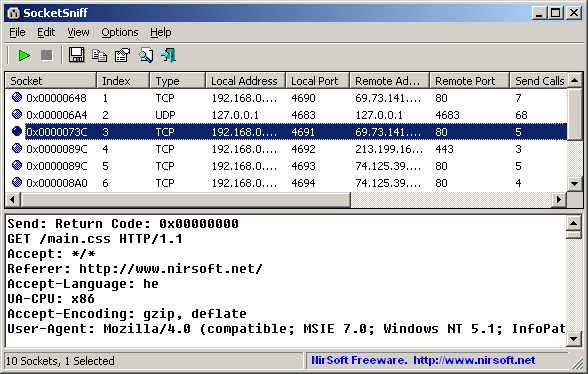
Task: Click the socket list scroll down arrow
Action: (574, 184)
